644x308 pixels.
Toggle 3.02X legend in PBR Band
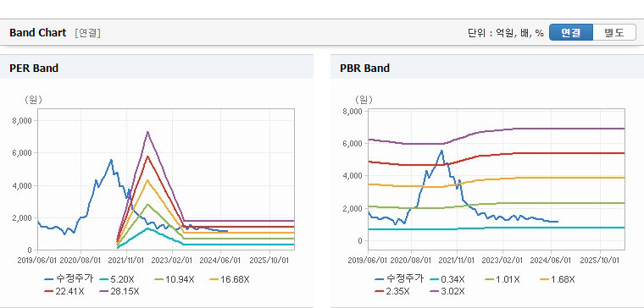(x=447, y=292)
